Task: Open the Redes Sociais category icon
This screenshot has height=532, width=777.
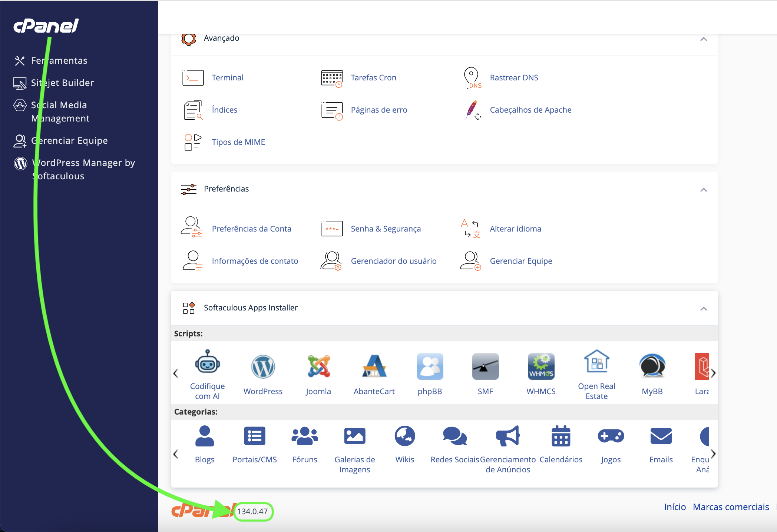Action: (x=455, y=436)
